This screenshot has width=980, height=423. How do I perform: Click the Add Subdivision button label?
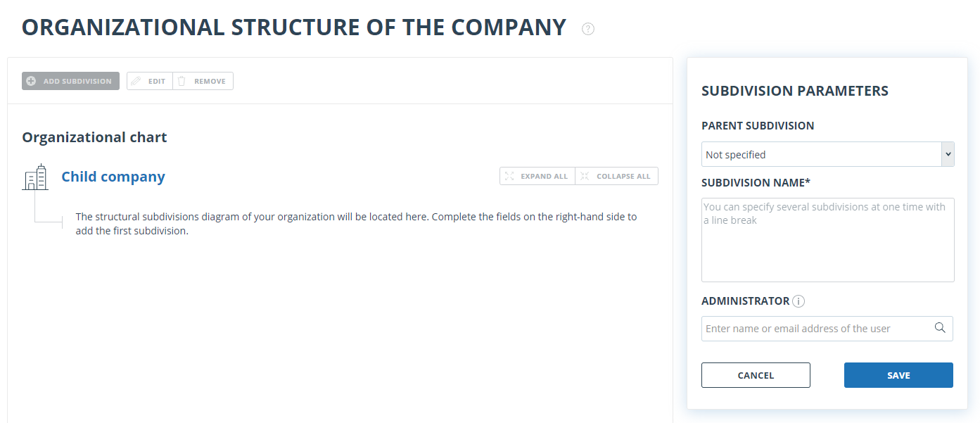pos(77,81)
